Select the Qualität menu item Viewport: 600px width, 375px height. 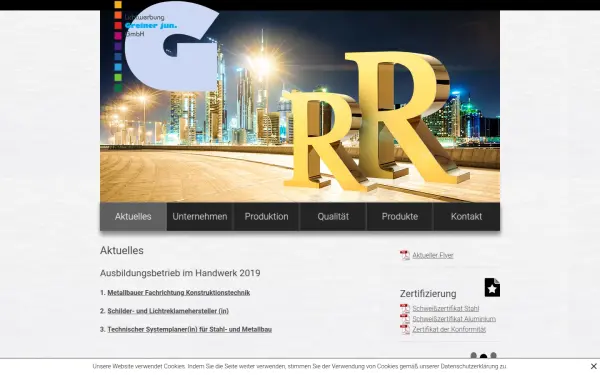coord(333,217)
